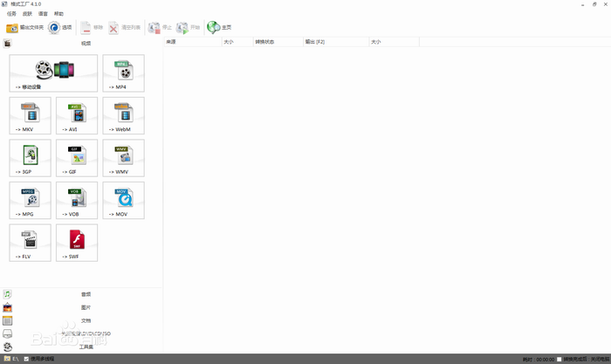Choose the SWF Flash format icon
Screen dimensions: 611x364
77,243
